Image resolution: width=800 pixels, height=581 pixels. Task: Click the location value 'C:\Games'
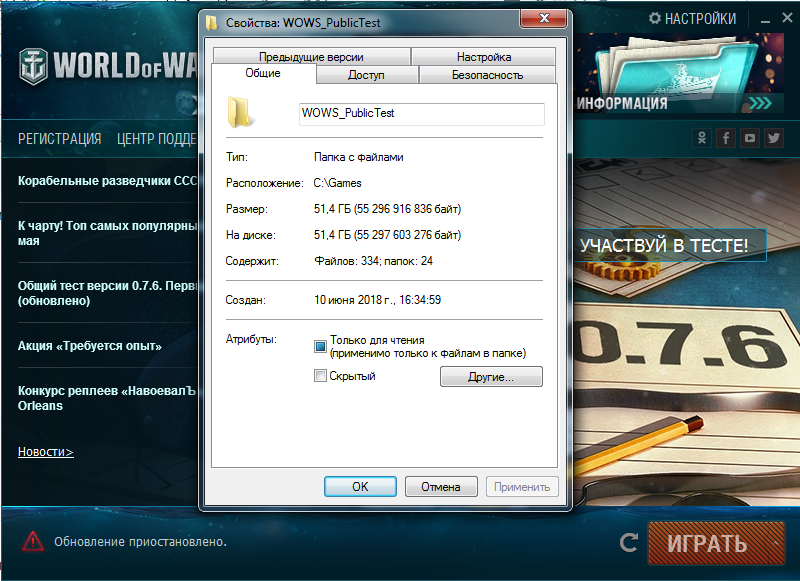click(x=337, y=183)
